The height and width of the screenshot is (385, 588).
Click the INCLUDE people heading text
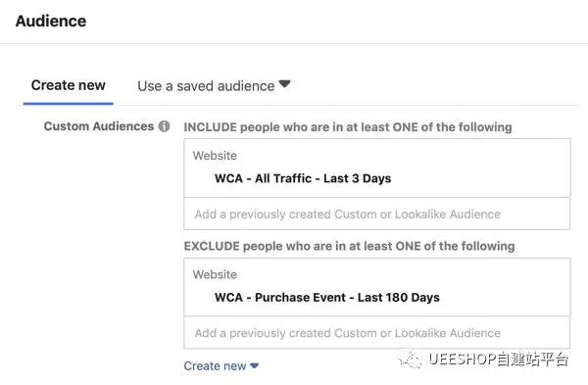pyautogui.click(x=348, y=127)
